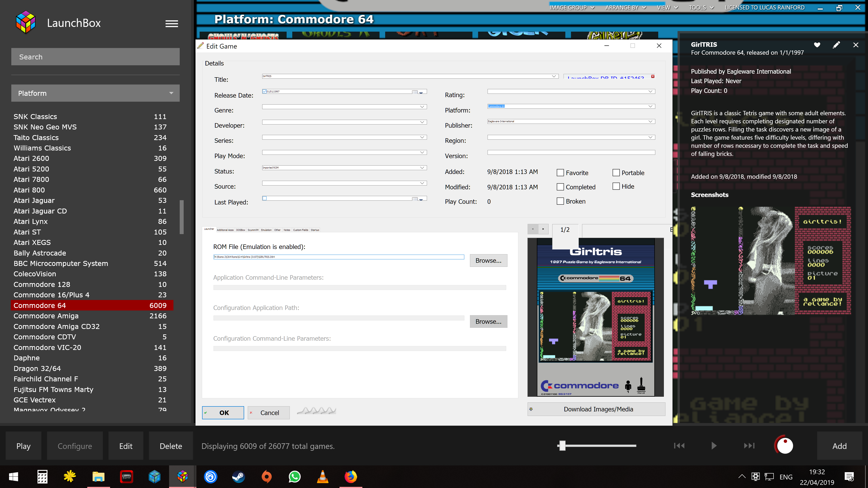Close the GirlTRIS details panel
The image size is (868, 488).
pos(856,45)
